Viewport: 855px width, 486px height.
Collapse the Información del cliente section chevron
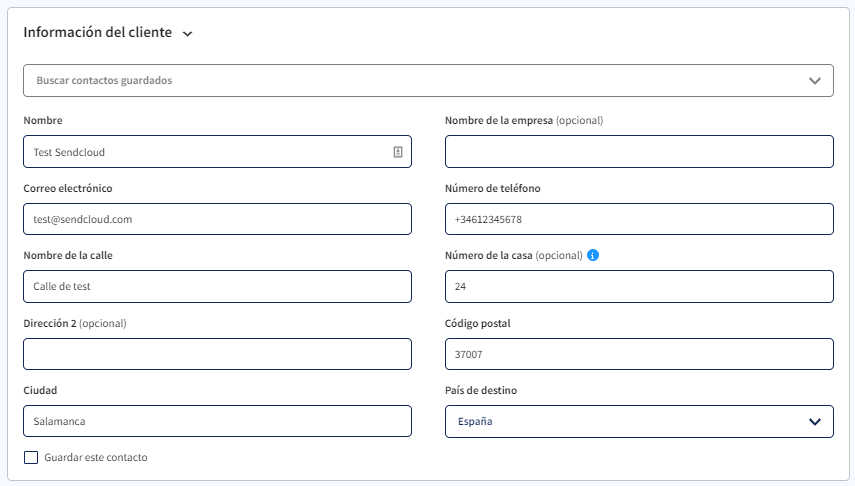[x=188, y=34]
